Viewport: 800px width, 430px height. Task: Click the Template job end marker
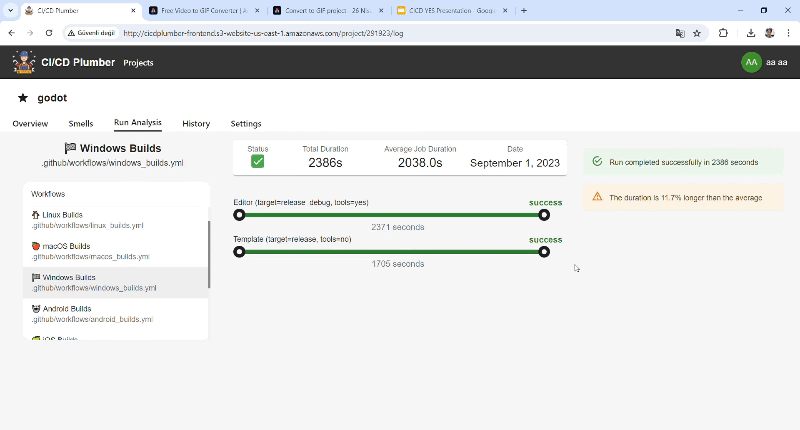544,251
